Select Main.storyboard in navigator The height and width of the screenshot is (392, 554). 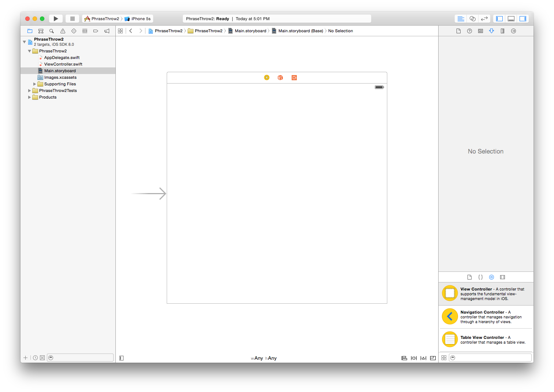coord(68,71)
